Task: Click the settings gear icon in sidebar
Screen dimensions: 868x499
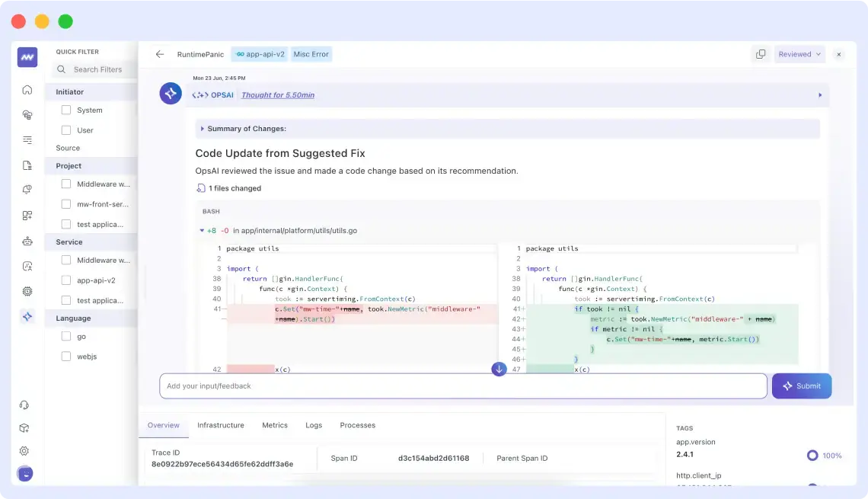Action: click(x=24, y=450)
